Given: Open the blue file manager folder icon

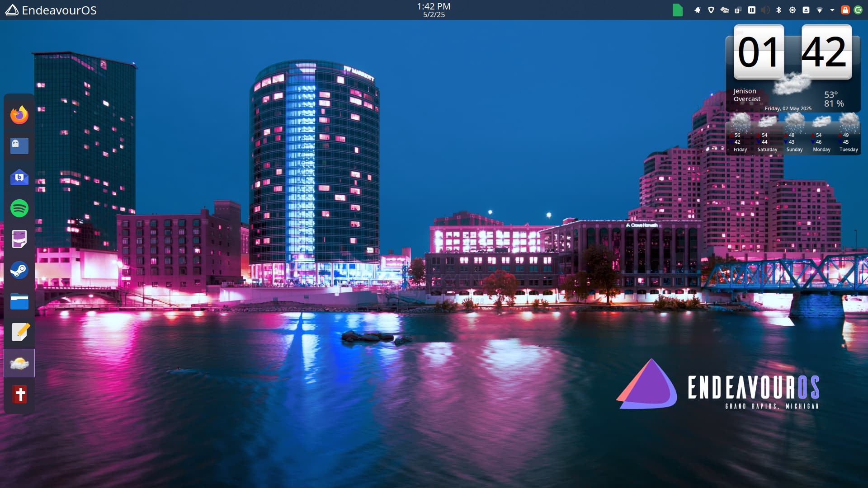Looking at the screenshot, I should [19, 301].
